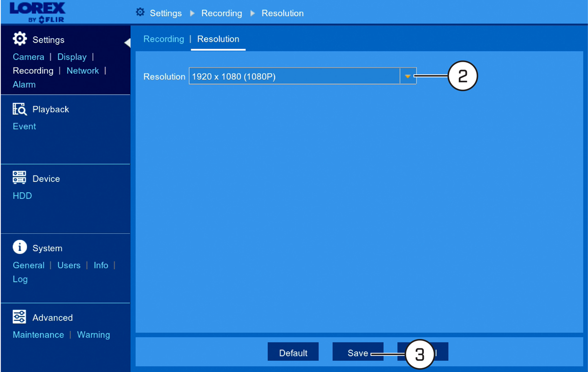
Task: Click the System info icon
Action: click(20, 247)
